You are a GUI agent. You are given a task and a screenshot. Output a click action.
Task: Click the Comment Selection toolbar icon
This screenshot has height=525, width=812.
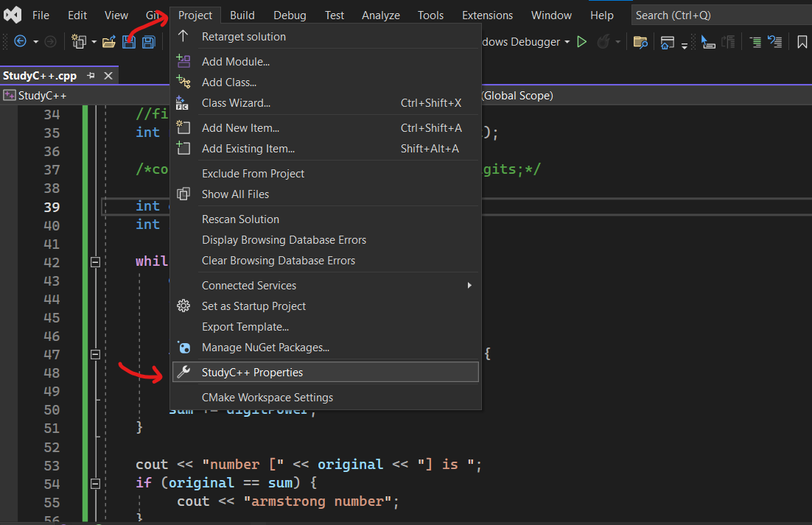click(755, 42)
